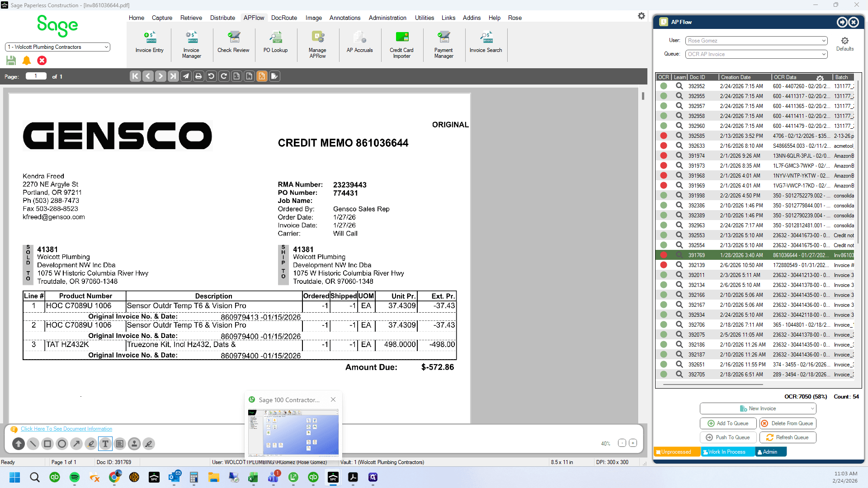
Task: Click the green save disk icon
Action: (11, 61)
